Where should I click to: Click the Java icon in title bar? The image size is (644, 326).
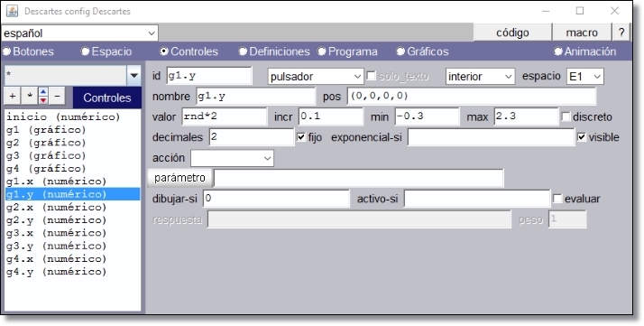(13, 11)
